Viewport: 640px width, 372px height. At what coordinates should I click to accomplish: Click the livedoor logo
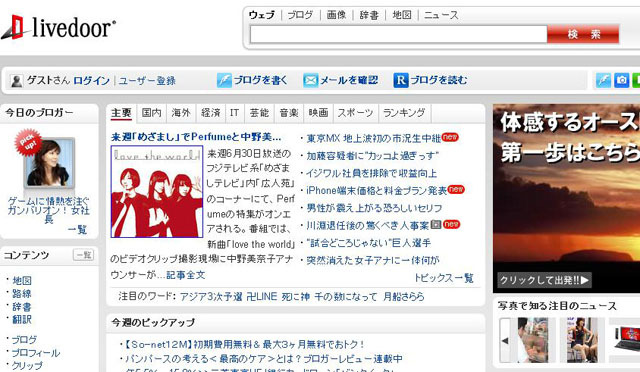[58, 27]
